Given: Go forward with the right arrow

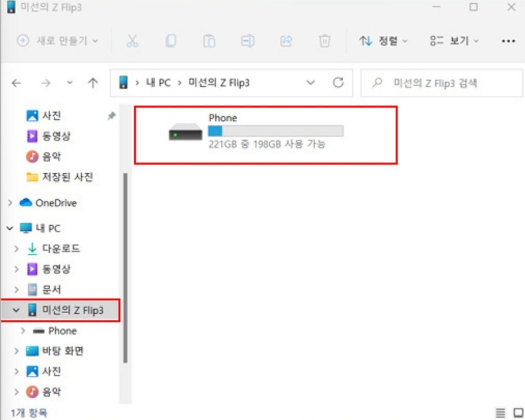Looking at the screenshot, I should (x=46, y=82).
